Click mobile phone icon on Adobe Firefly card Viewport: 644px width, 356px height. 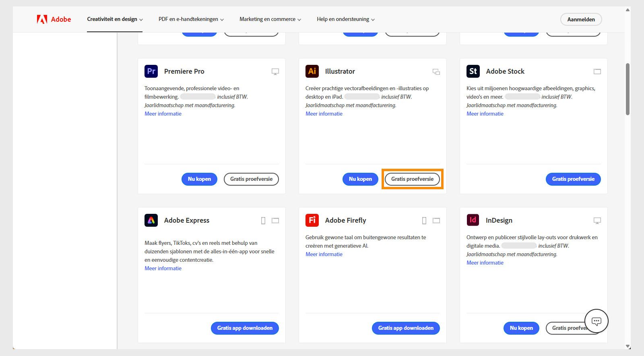click(x=424, y=221)
